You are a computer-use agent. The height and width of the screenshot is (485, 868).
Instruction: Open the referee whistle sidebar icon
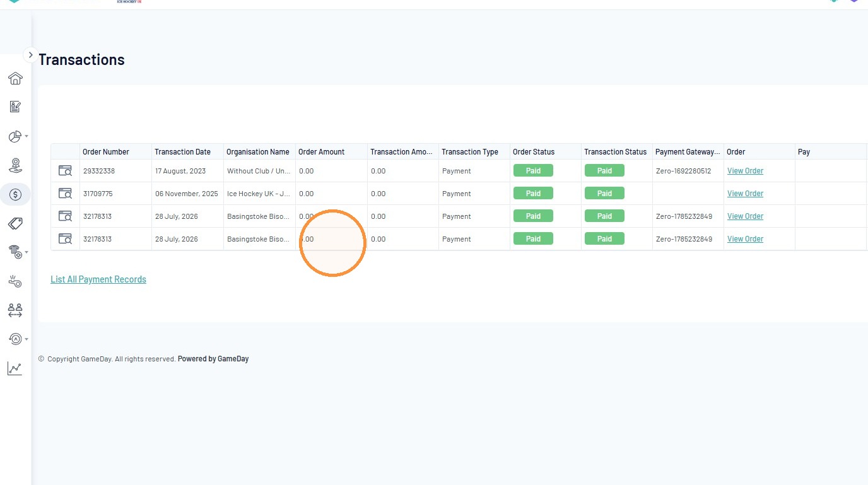[15, 281]
